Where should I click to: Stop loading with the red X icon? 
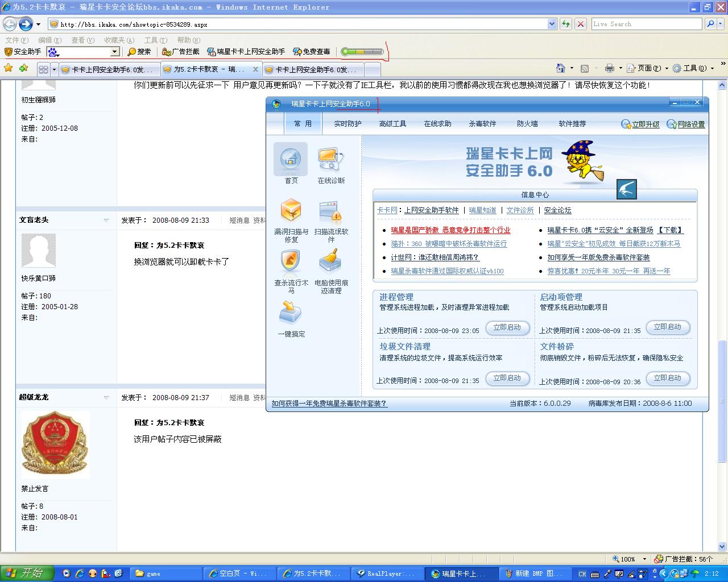click(x=580, y=24)
